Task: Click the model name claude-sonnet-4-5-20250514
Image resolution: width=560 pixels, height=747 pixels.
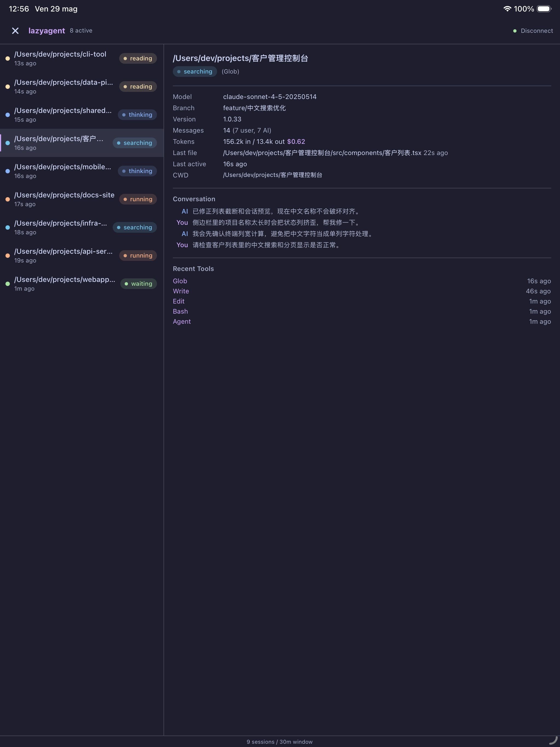Action: 270,97
